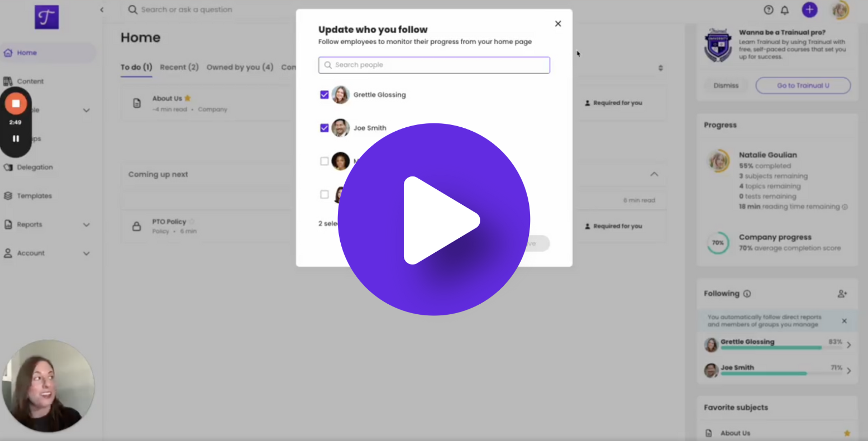Collapse the Coming up next section
The image size is (868, 441).
pos(654,174)
